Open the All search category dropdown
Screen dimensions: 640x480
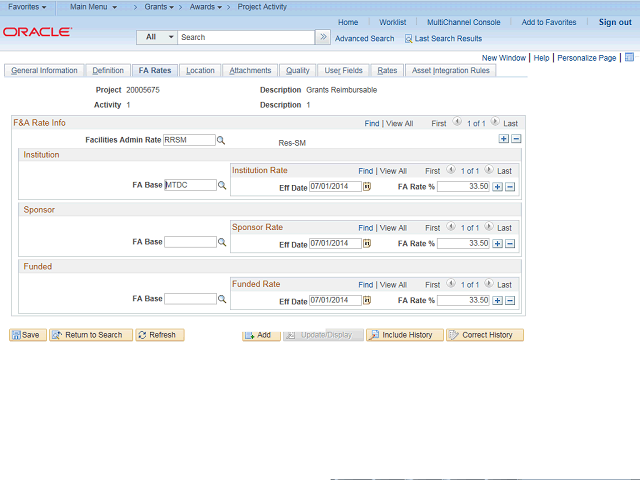[157, 37]
